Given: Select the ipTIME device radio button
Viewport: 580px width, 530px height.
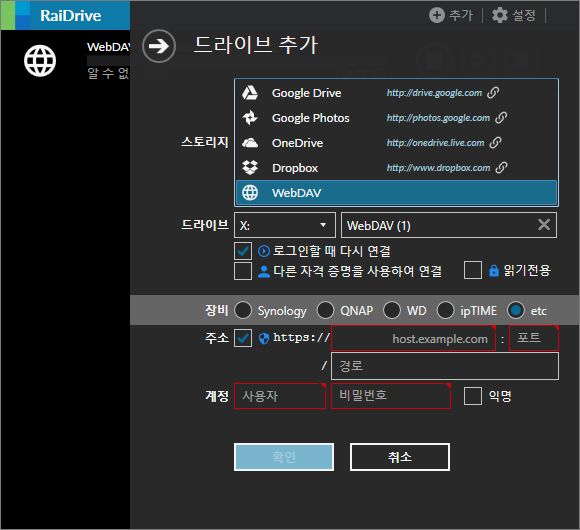Looking at the screenshot, I should (445, 310).
